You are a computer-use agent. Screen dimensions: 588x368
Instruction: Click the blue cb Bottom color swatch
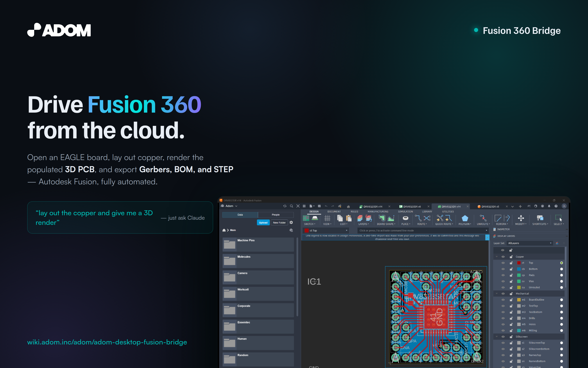point(519,269)
